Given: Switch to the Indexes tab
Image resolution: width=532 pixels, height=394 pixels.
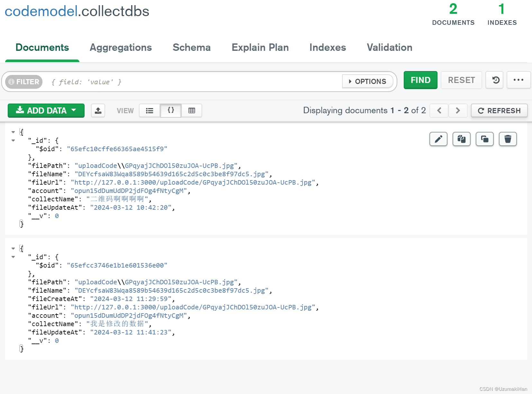Looking at the screenshot, I should [328, 48].
